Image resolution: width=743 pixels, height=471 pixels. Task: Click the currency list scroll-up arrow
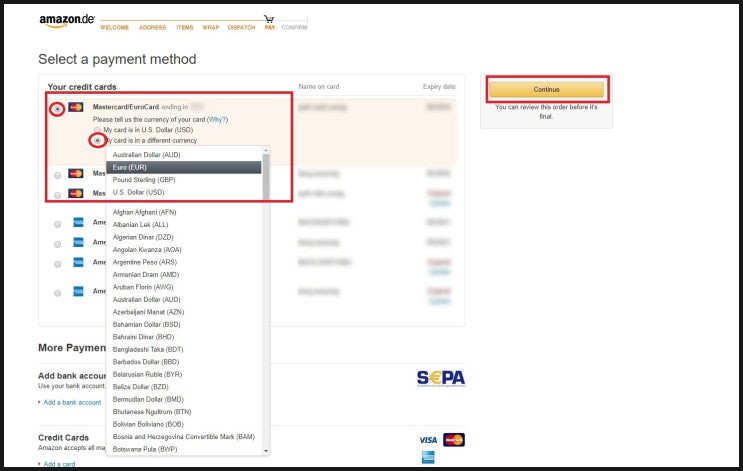pyautogui.click(x=266, y=151)
